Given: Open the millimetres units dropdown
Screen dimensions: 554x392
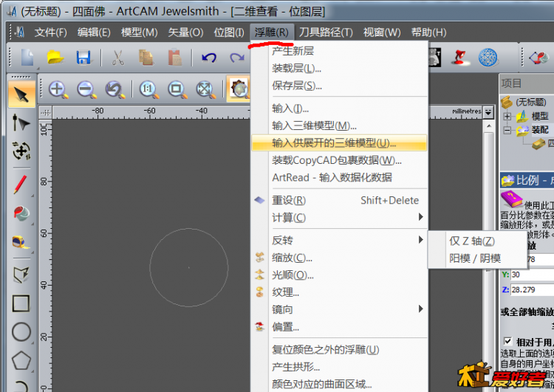Looking at the screenshot, I should pyautogui.click(x=488, y=112).
